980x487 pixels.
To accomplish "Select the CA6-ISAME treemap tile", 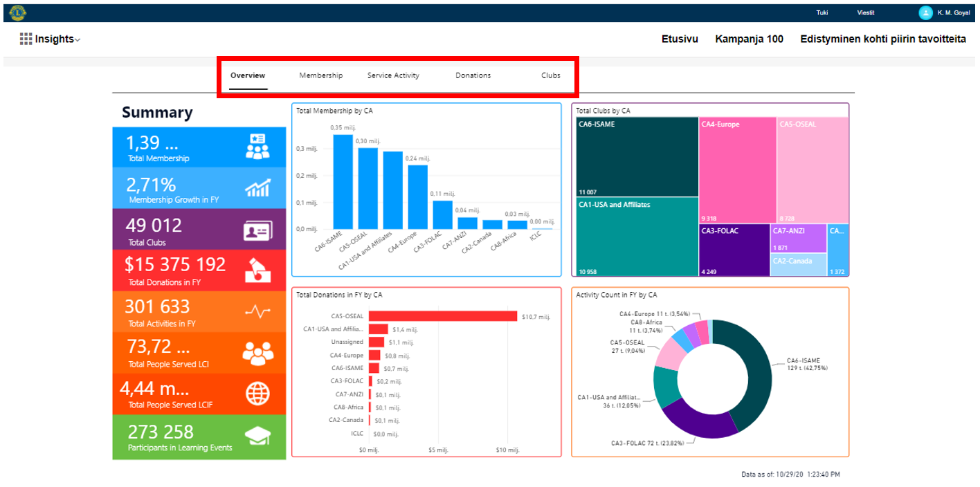I will coord(637,157).
